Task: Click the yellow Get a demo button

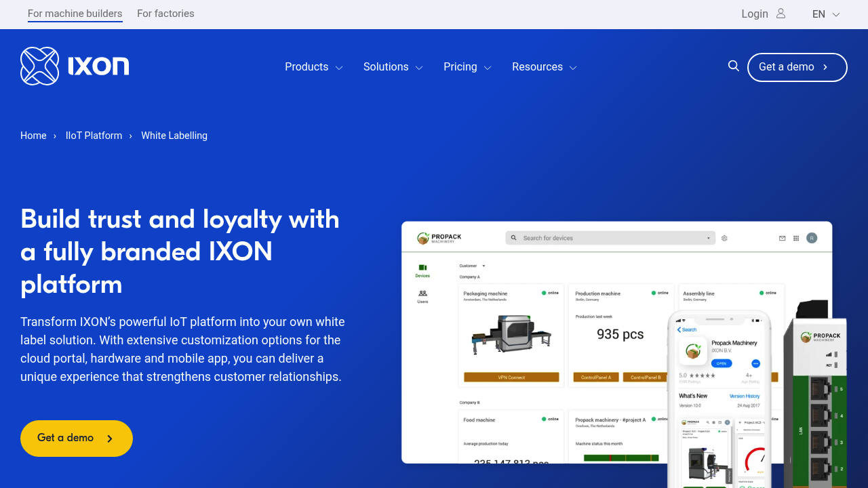Action: 76,438
